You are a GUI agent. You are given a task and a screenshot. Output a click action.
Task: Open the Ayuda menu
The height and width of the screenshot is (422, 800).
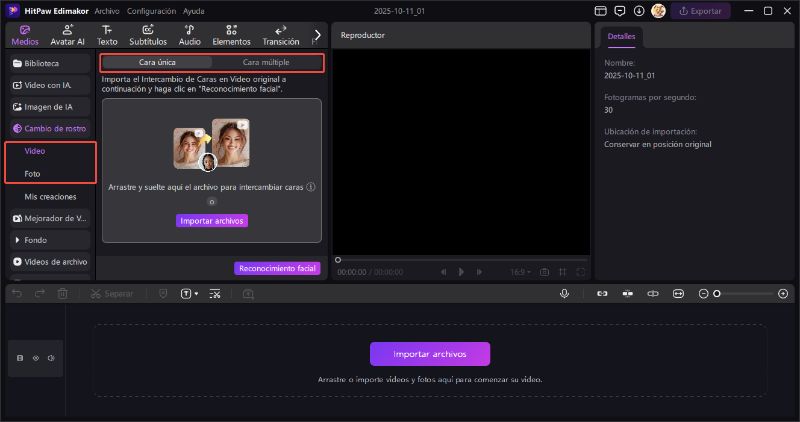click(x=193, y=11)
